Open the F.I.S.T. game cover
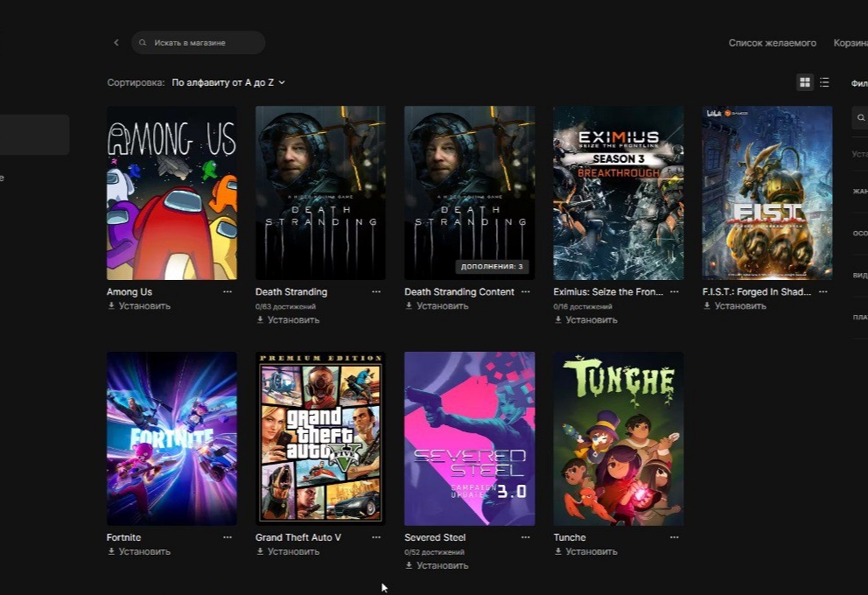The height and width of the screenshot is (595, 868). click(x=767, y=192)
